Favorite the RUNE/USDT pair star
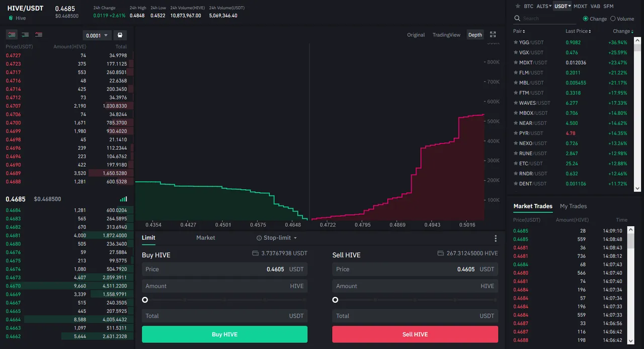644x349 pixels. click(516, 153)
